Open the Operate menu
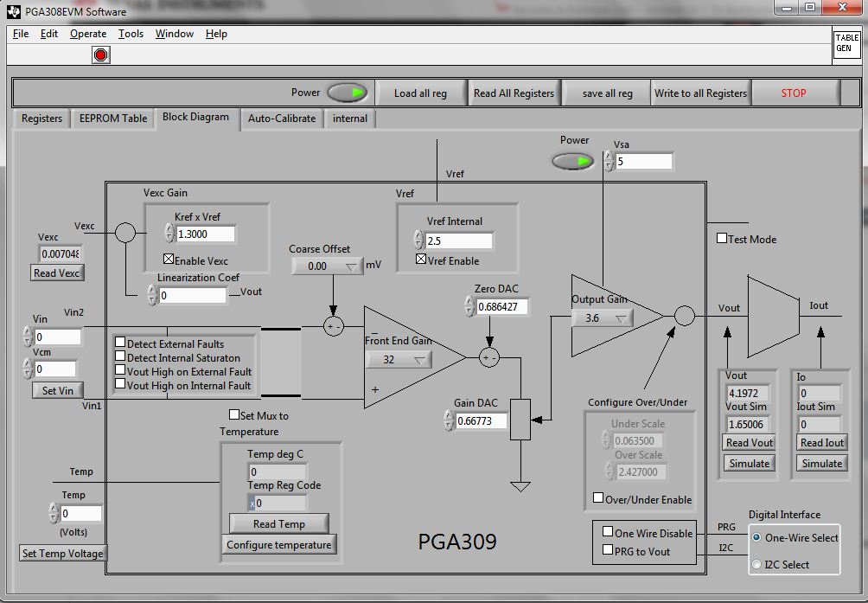The width and height of the screenshot is (868, 603). click(89, 34)
